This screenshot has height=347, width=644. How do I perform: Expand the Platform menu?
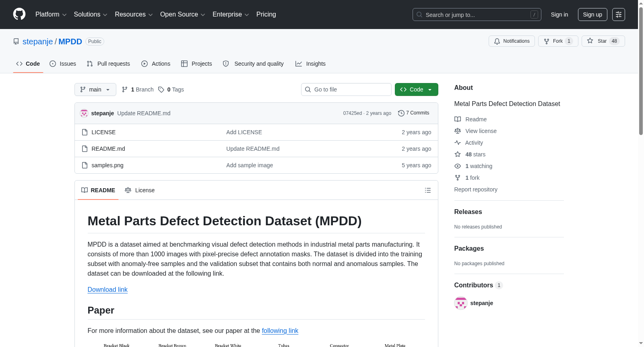coord(51,15)
